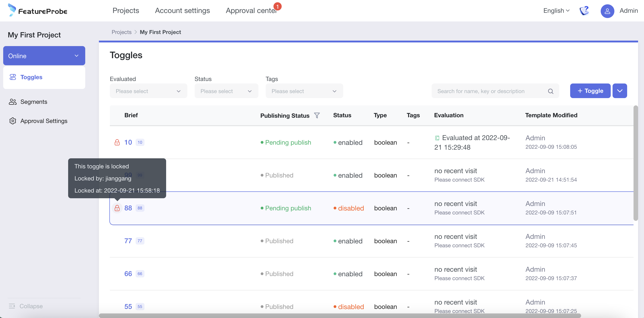Go to Approval center tab
Screen dimensions: 644x318
coord(251,10)
